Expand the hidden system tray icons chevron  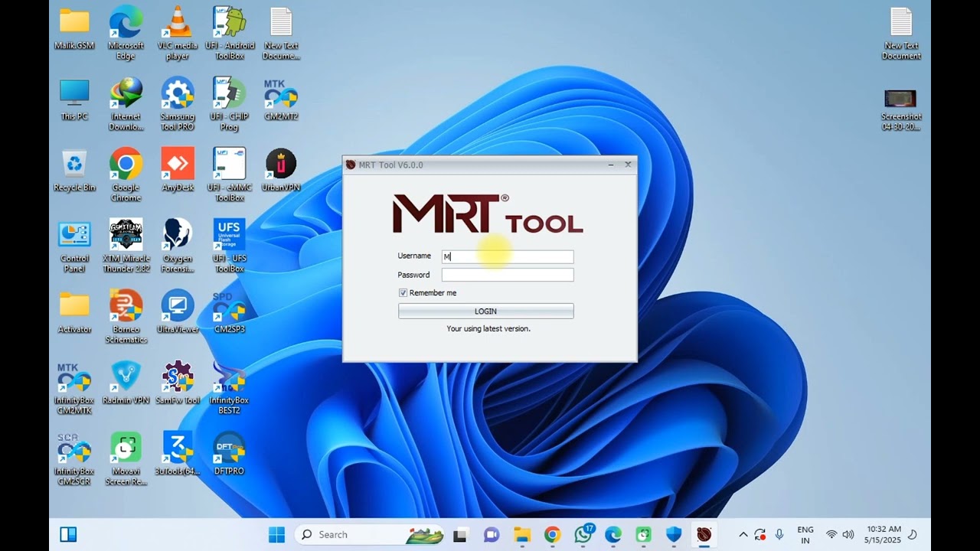click(x=743, y=534)
